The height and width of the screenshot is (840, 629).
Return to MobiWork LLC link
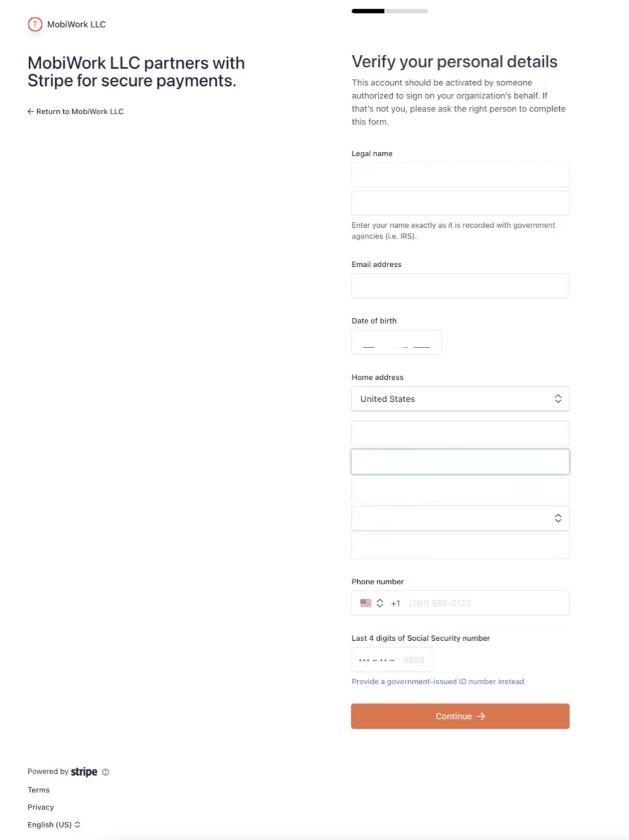coord(80,111)
